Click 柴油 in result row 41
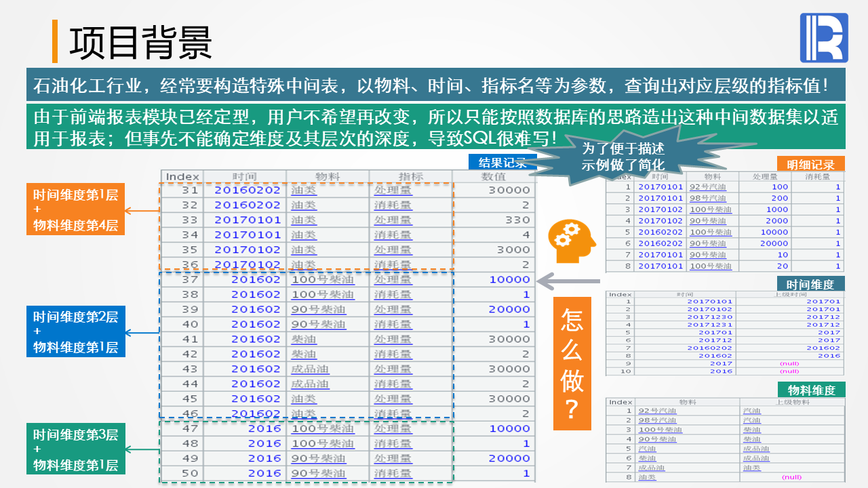Image resolution: width=868 pixels, height=488 pixels. point(304,340)
